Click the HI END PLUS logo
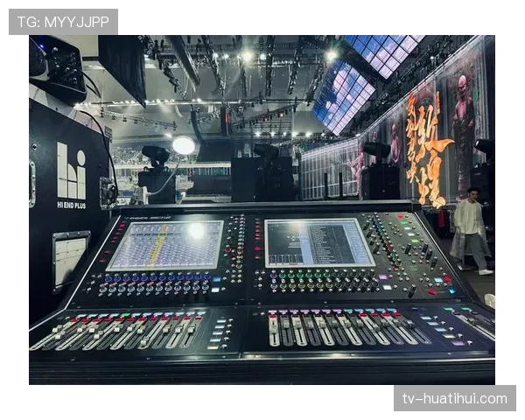This screenshot has width=525, height=420. click(x=71, y=176)
